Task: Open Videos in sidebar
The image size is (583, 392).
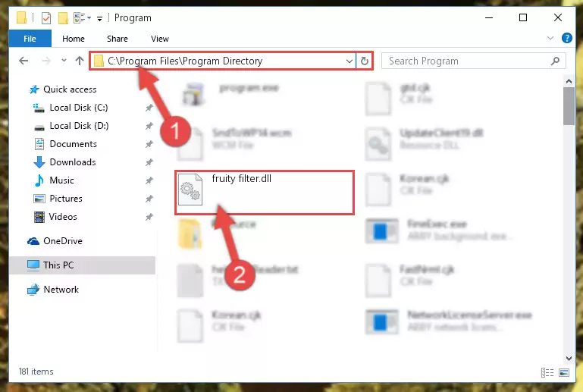Action: [63, 217]
